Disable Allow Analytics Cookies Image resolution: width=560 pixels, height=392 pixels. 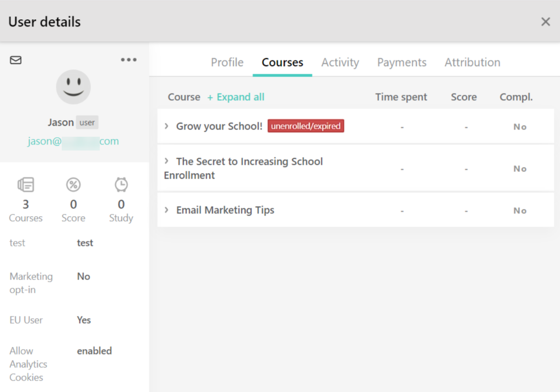pos(94,351)
